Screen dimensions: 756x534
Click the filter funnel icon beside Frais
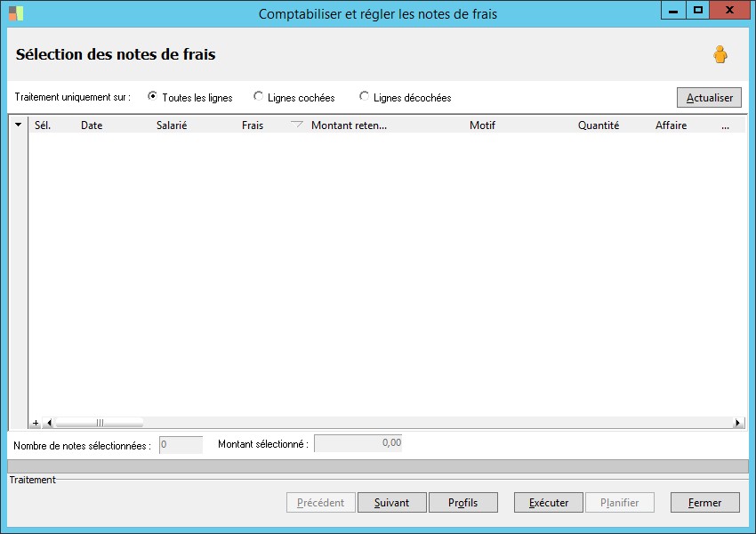point(296,125)
